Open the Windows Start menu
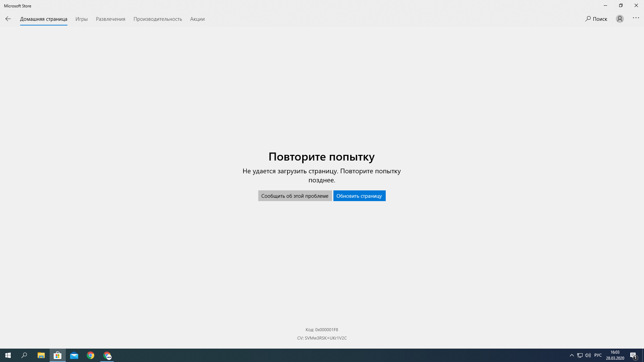The width and height of the screenshot is (644, 362). click(8, 355)
